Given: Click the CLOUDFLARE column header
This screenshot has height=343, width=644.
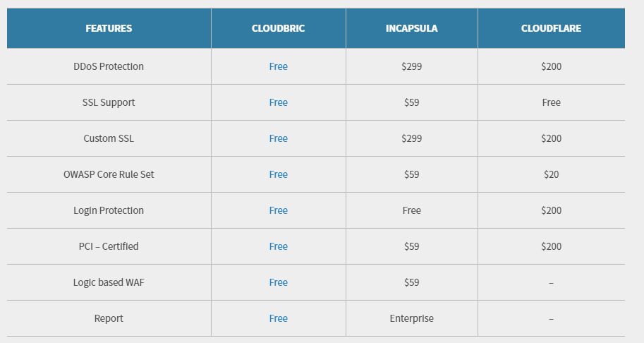Looking at the screenshot, I should coord(551,28).
